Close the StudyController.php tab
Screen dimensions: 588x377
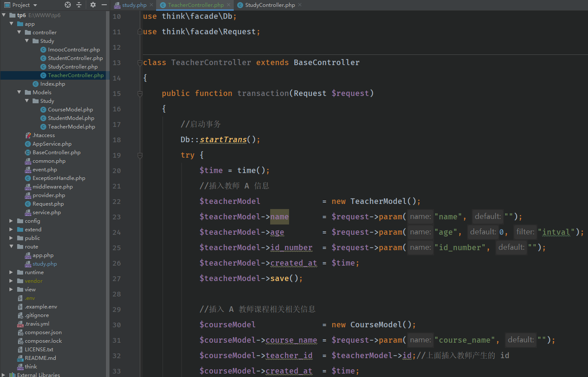[x=299, y=5]
